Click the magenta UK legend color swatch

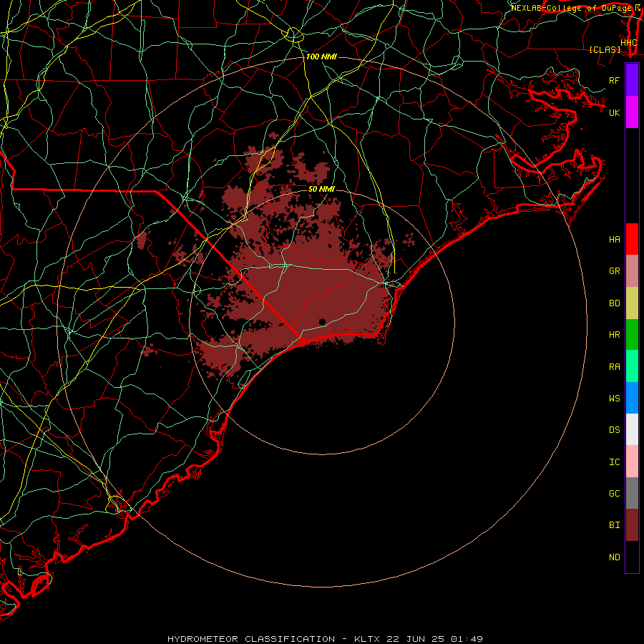(x=632, y=112)
